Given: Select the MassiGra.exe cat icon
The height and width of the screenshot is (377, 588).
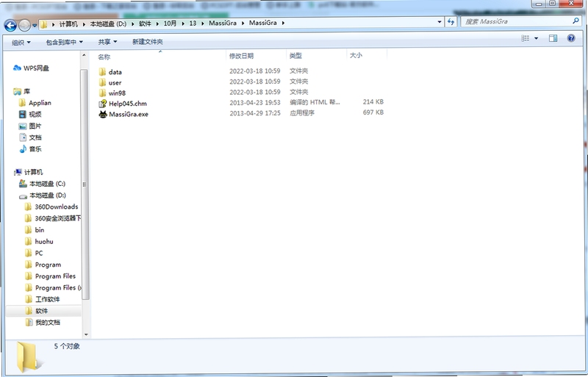Looking at the screenshot, I should click(x=102, y=114).
